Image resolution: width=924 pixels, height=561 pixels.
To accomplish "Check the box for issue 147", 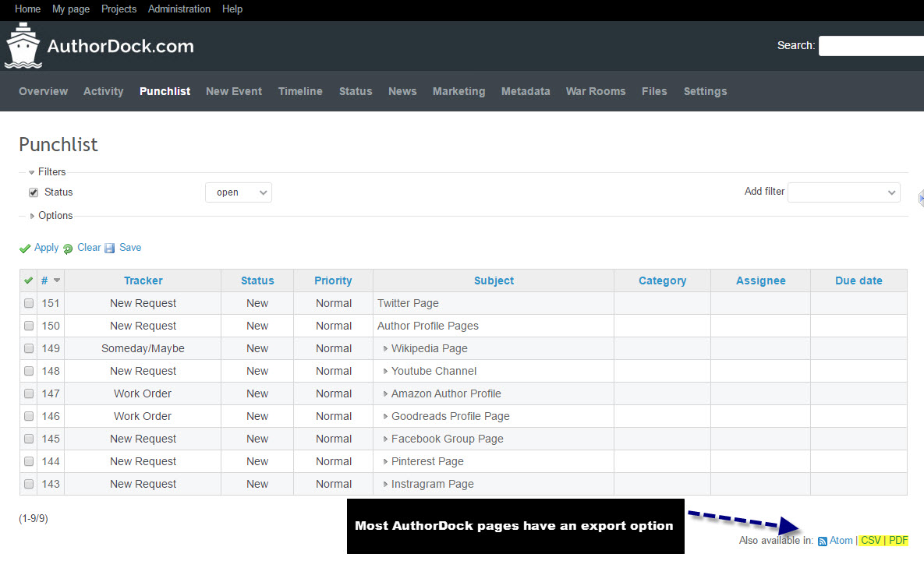I will (x=28, y=393).
